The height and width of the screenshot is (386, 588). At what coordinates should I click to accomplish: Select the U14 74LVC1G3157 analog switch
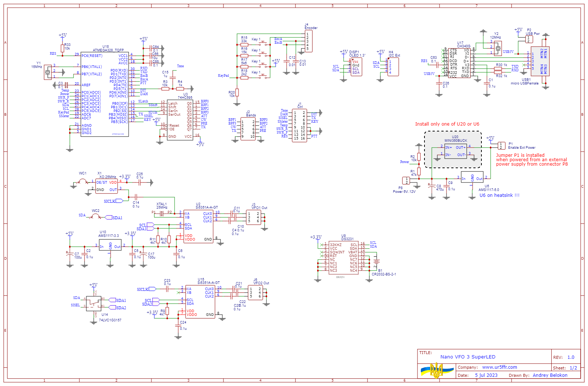(94, 304)
